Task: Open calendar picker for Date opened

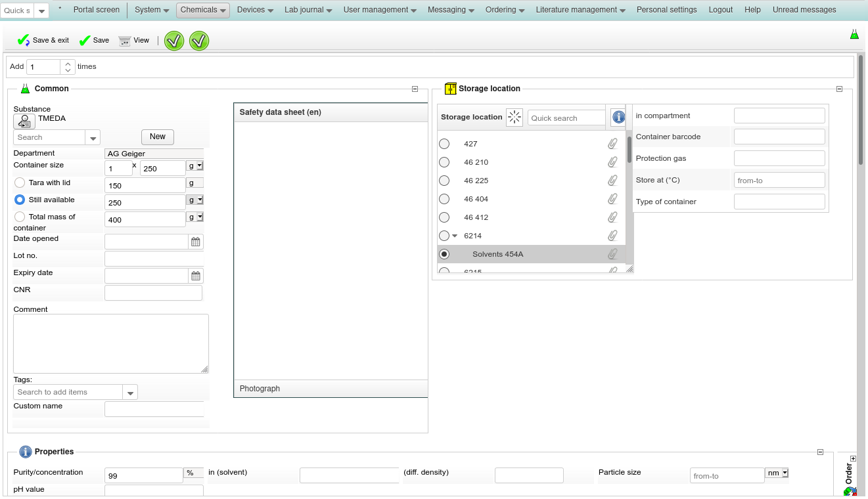Action: click(196, 242)
